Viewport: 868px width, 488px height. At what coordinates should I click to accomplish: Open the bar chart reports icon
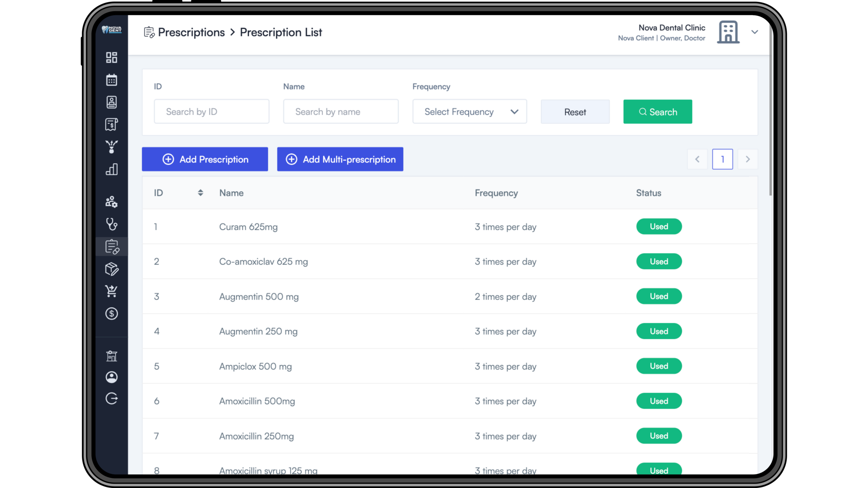click(x=112, y=169)
